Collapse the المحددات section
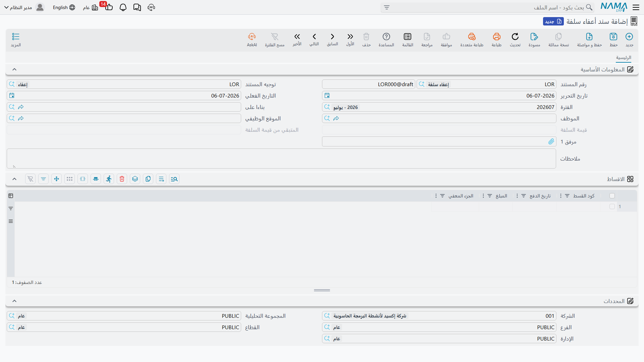 click(14, 301)
